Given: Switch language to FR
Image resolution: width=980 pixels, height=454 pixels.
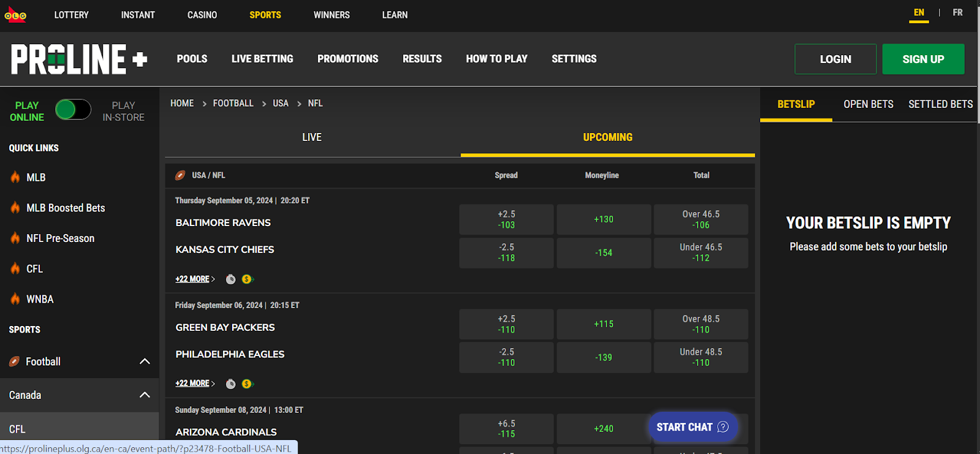Looking at the screenshot, I should 957,12.
